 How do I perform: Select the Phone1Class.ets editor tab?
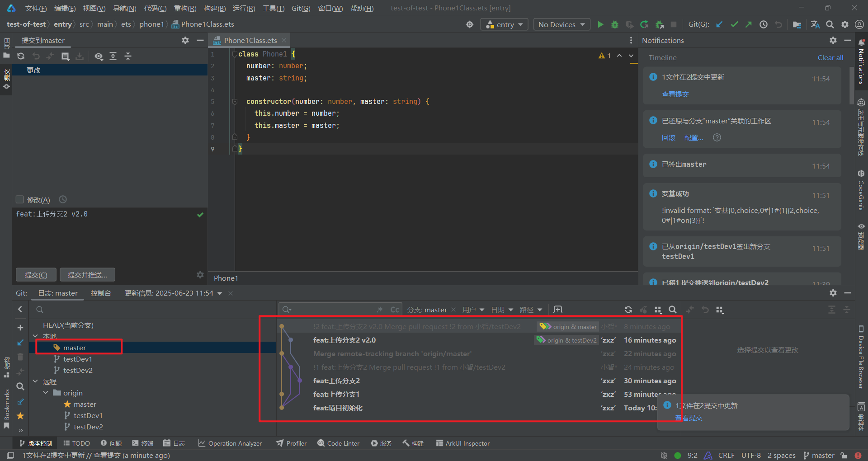tap(250, 40)
